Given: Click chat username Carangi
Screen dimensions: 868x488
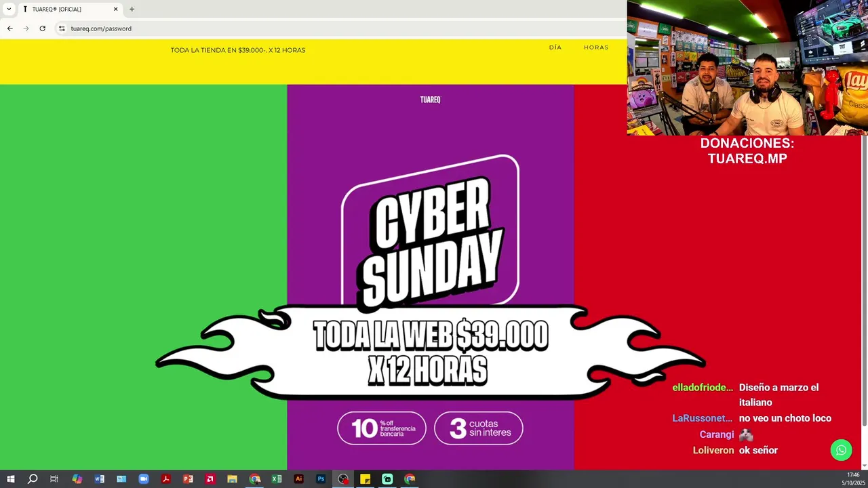Looking at the screenshot, I should [717, 434].
